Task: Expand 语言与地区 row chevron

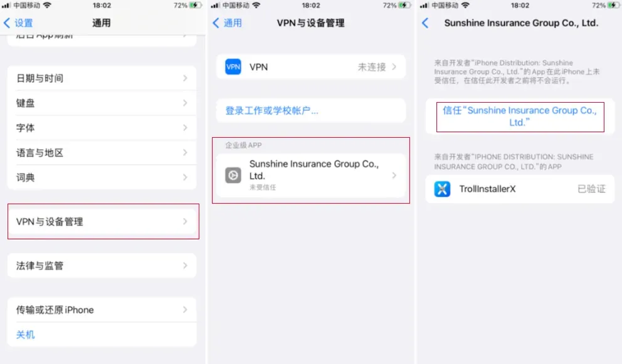Action: (x=185, y=153)
